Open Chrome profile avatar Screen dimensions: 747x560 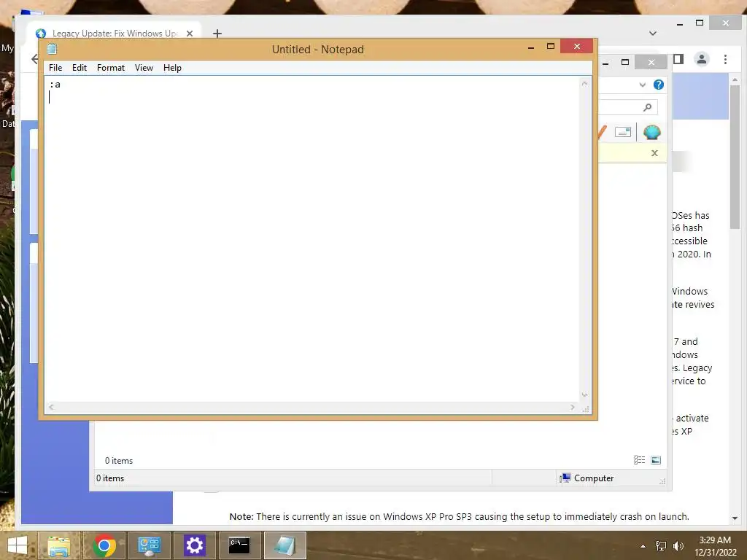(702, 59)
